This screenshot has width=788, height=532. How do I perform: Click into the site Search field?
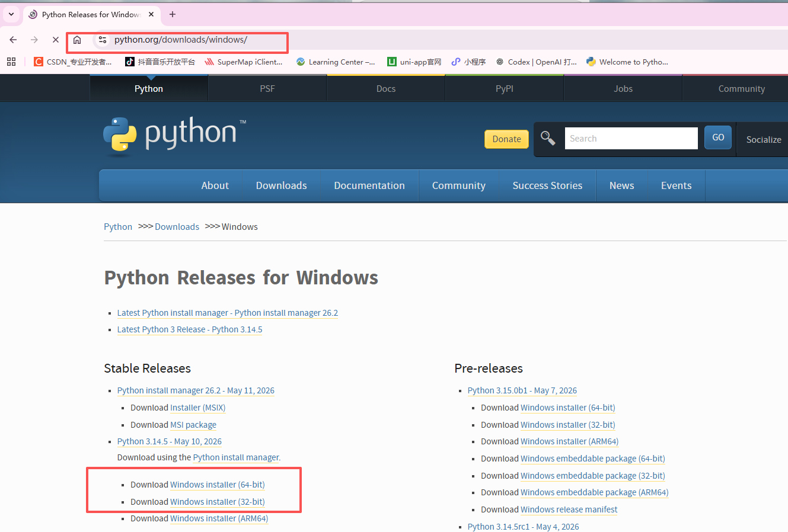[x=631, y=138]
